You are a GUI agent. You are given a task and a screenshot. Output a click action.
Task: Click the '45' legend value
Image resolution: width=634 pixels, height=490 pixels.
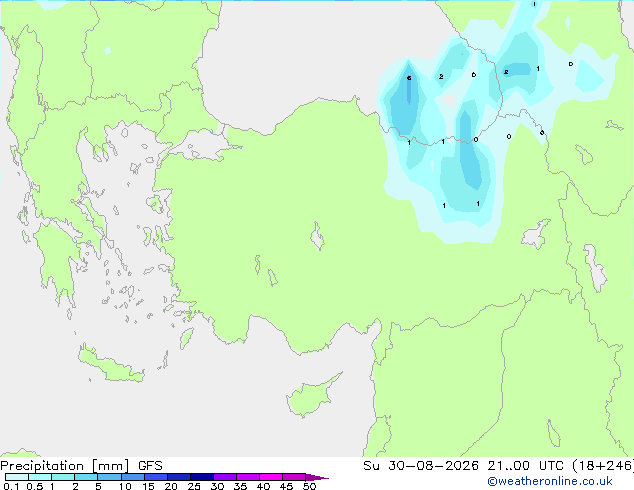click(286, 486)
